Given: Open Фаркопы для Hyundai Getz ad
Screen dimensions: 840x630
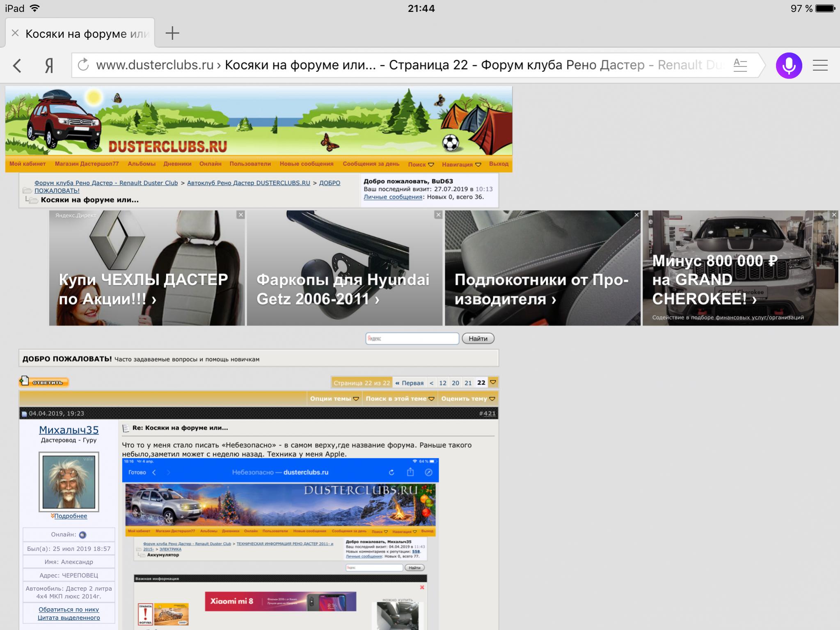Looking at the screenshot, I should click(x=345, y=268).
